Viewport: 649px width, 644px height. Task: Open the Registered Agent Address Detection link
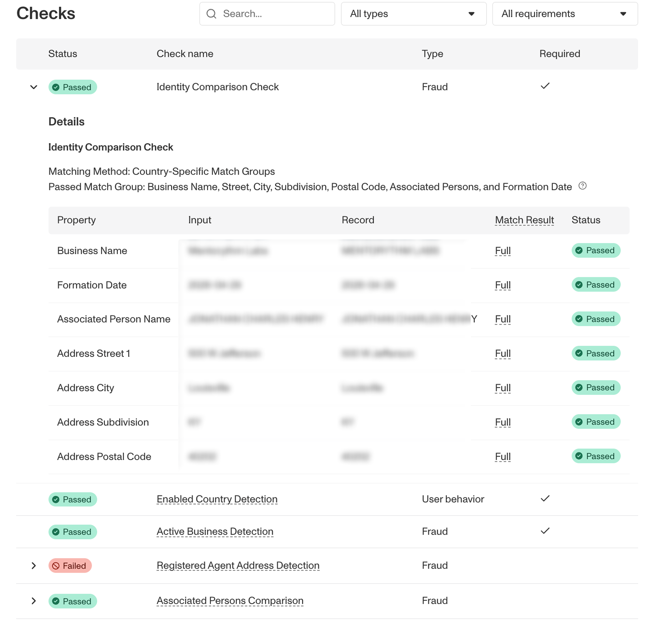(x=238, y=566)
